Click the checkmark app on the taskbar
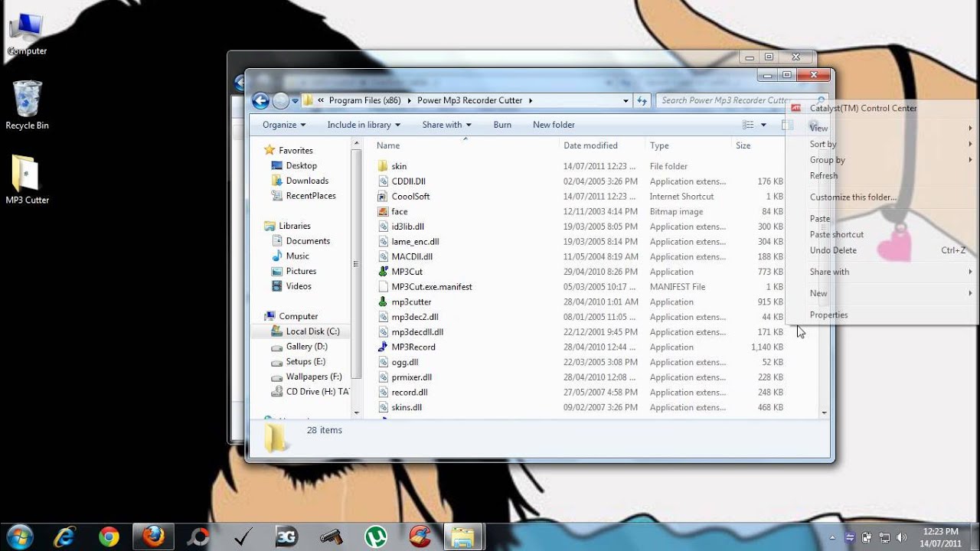980x551 pixels. pos(242,537)
